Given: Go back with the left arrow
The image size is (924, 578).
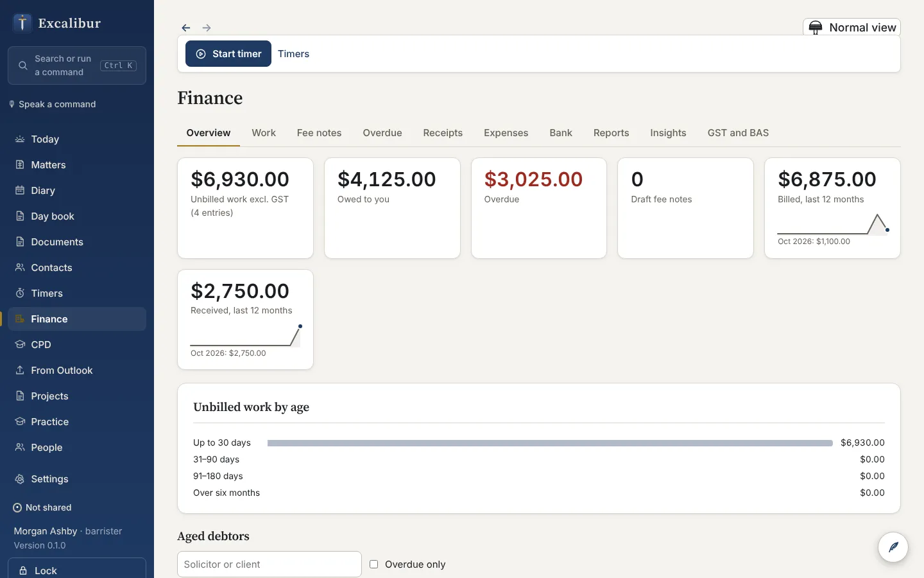Looking at the screenshot, I should click(x=186, y=28).
